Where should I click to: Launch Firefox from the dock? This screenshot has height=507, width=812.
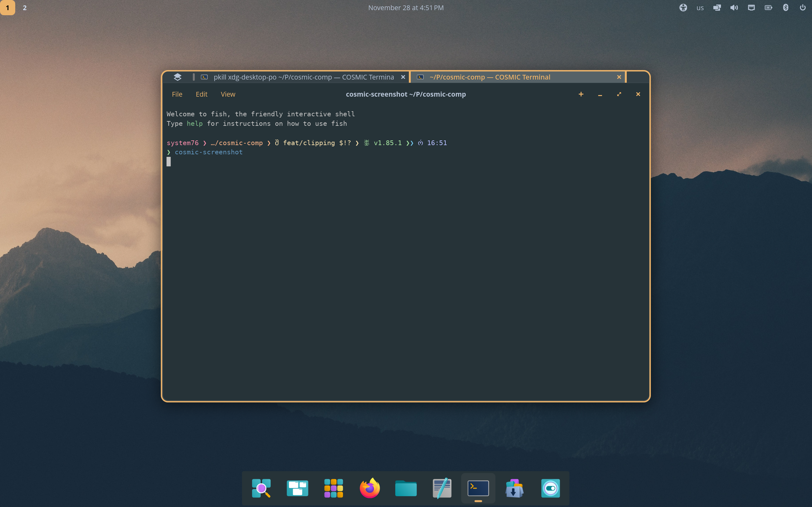coord(370,488)
